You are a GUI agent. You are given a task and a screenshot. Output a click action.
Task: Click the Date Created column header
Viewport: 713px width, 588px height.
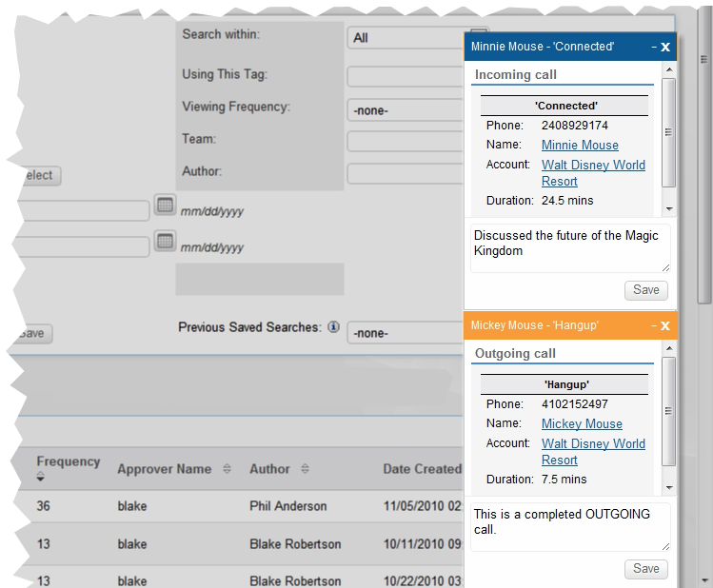coord(422,469)
